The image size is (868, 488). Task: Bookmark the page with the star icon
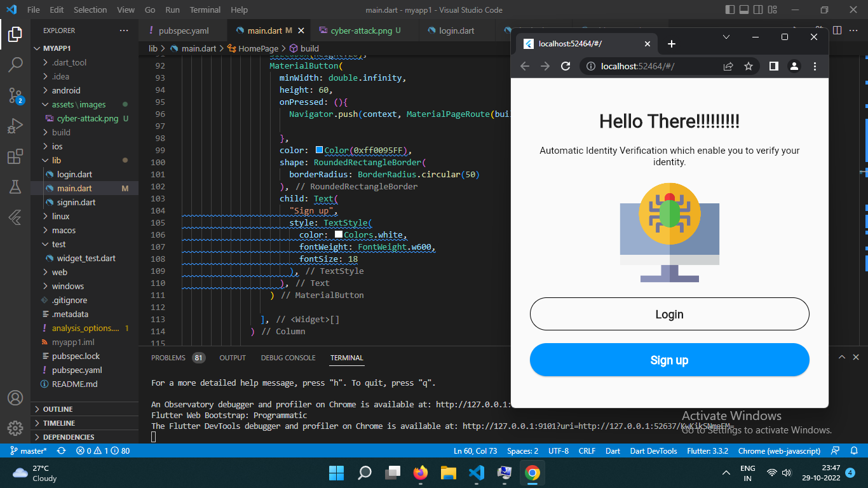(x=748, y=66)
